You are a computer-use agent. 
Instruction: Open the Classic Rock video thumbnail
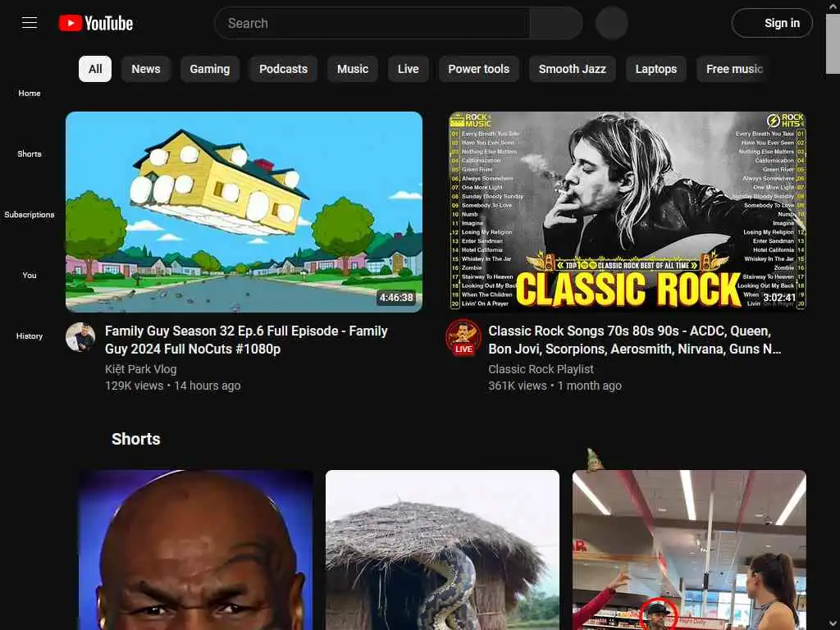pos(628,212)
